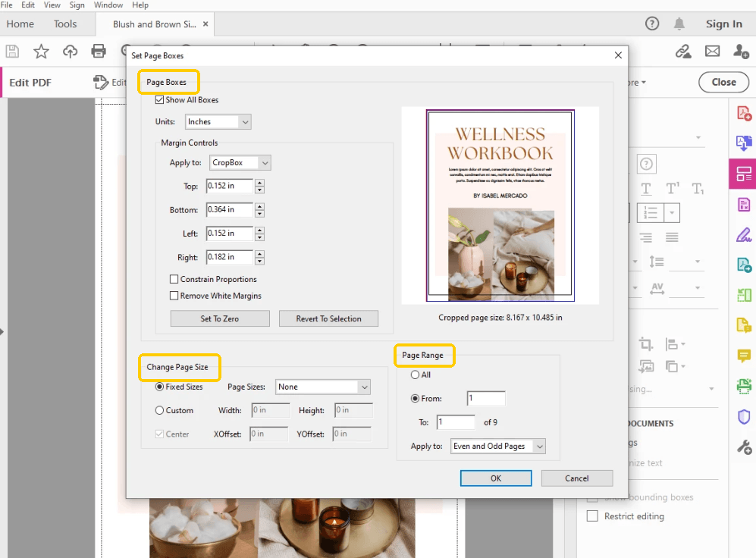Open the View menu
The height and width of the screenshot is (558, 756).
coord(52,5)
